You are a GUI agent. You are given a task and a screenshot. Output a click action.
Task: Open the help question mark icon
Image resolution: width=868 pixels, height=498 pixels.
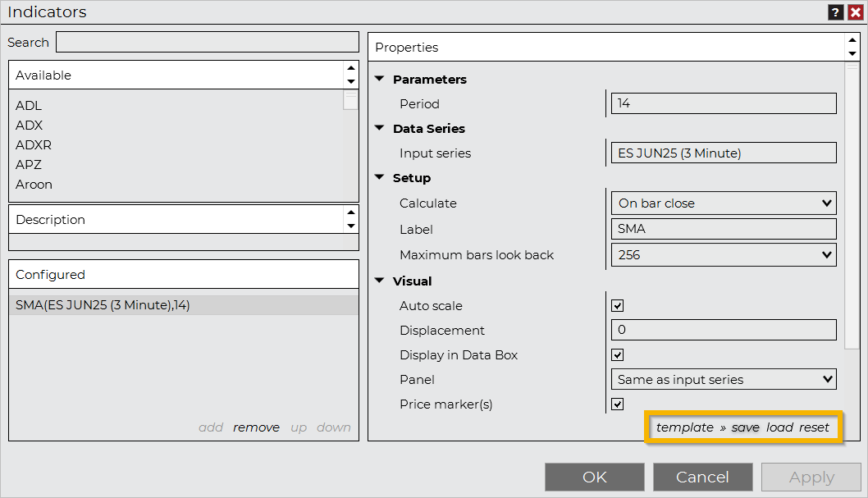coord(836,12)
